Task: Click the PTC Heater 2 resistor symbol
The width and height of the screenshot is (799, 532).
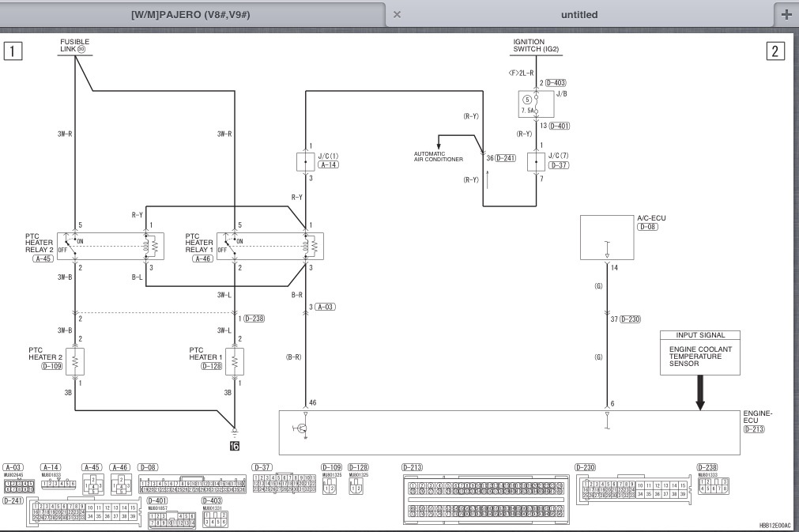Action: pos(75,362)
